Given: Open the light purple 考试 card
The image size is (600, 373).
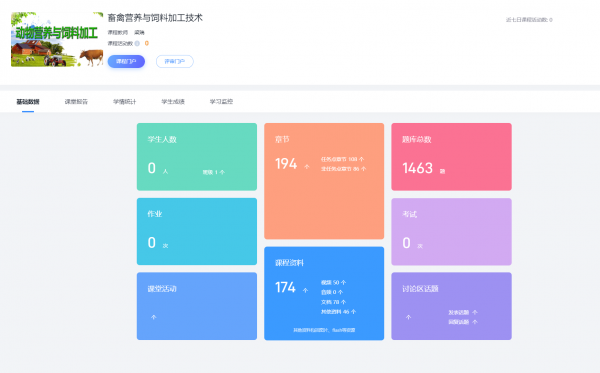Looking at the screenshot, I should click(x=451, y=231).
